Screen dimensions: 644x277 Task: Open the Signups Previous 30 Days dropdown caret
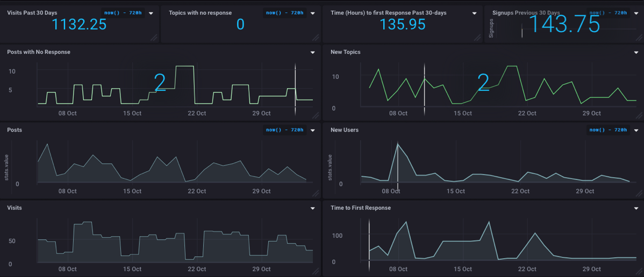(636, 13)
